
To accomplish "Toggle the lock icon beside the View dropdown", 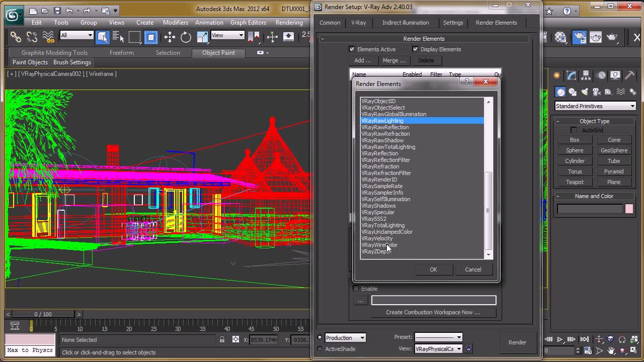I will coord(469,348).
